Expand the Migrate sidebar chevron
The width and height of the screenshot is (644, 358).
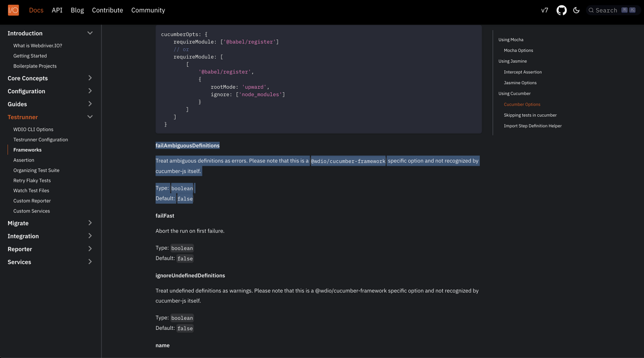[90, 223]
